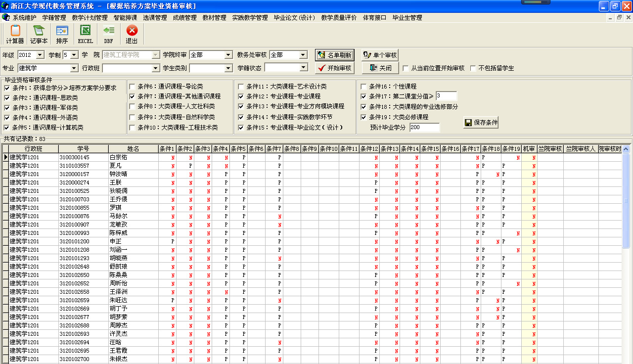
Task: Toggle the 不包括留学生 checkbox
Action: [x=473, y=68]
